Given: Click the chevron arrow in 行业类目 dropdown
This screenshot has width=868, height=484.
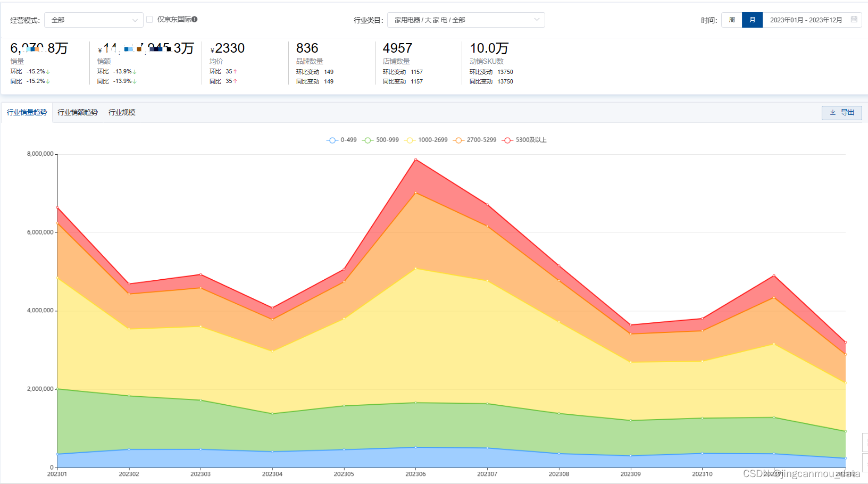Looking at the screenshot, I should (x=537, y=20).
